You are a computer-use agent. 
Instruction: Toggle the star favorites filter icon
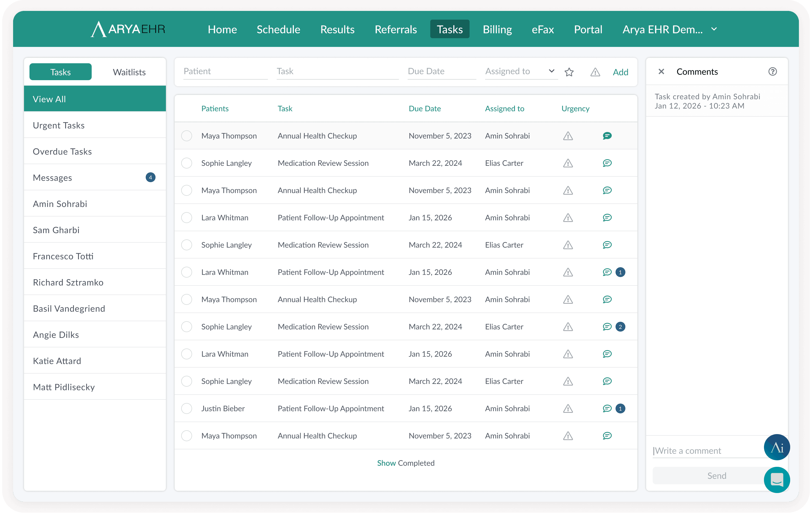pos(569,72)
